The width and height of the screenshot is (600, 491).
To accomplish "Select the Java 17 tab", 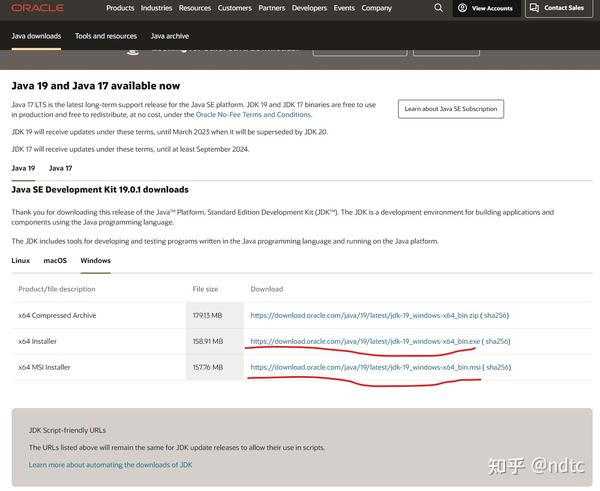I will [61, 168].
